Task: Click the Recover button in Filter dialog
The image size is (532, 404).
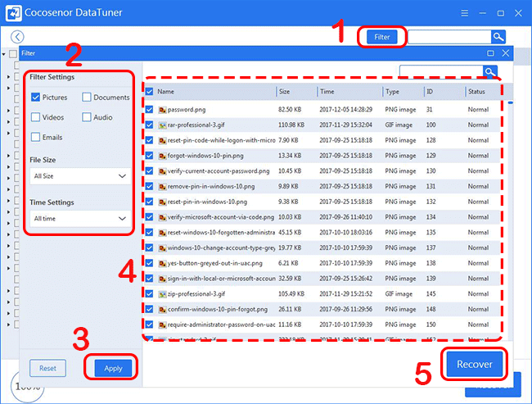Action: 475,364
